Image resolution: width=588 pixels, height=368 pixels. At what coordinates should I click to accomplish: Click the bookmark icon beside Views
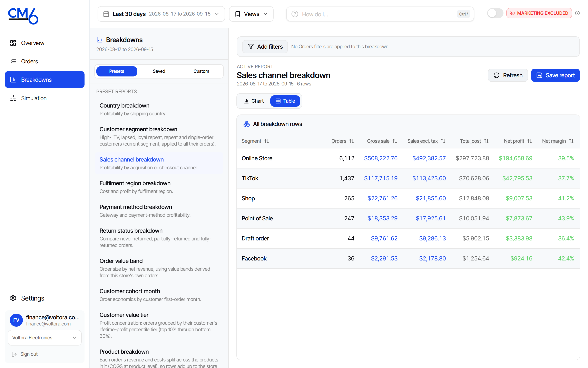(x=238, y=14)
